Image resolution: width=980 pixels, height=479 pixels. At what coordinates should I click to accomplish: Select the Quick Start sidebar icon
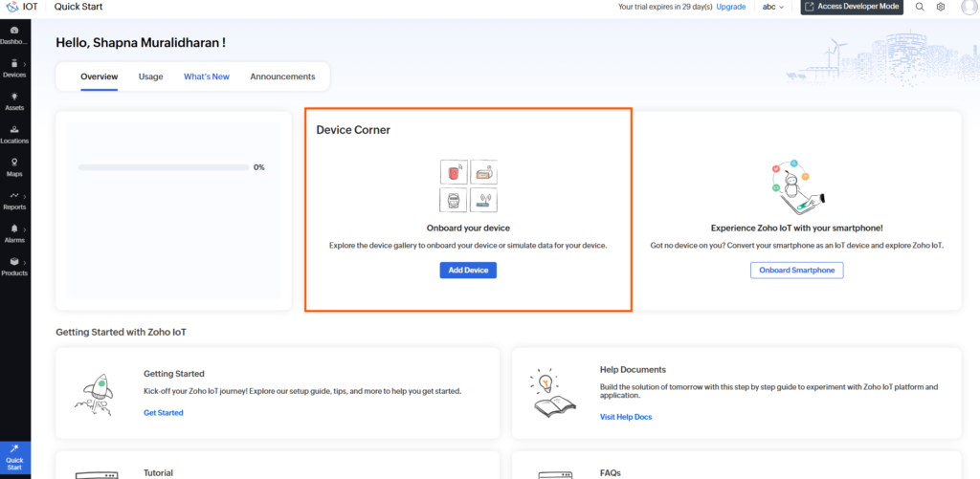[x=14, y=457]
